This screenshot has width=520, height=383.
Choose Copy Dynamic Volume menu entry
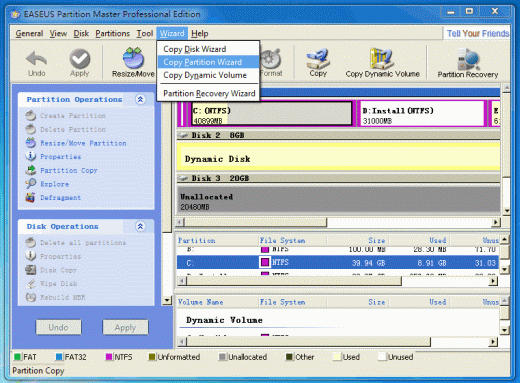[208, 75]
